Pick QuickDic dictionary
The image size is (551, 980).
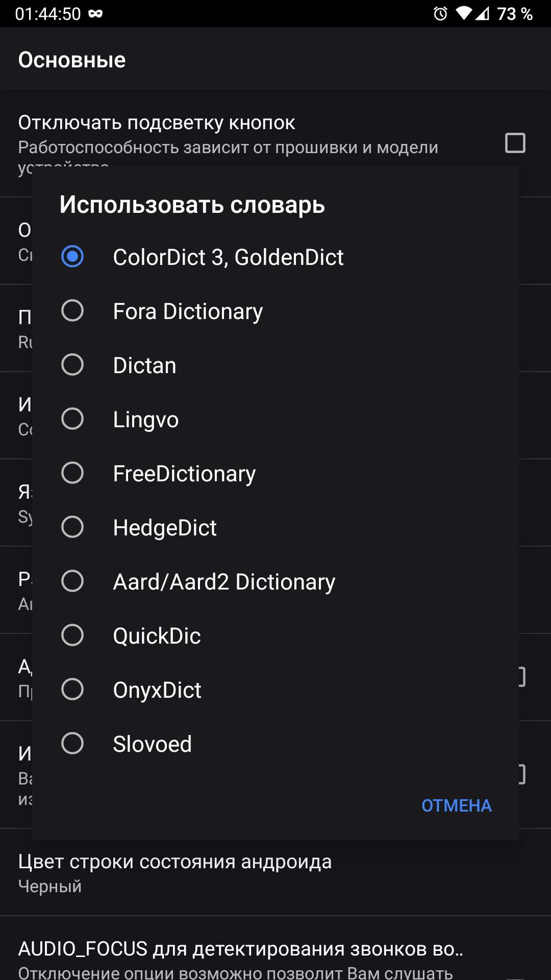click(72, 635)
